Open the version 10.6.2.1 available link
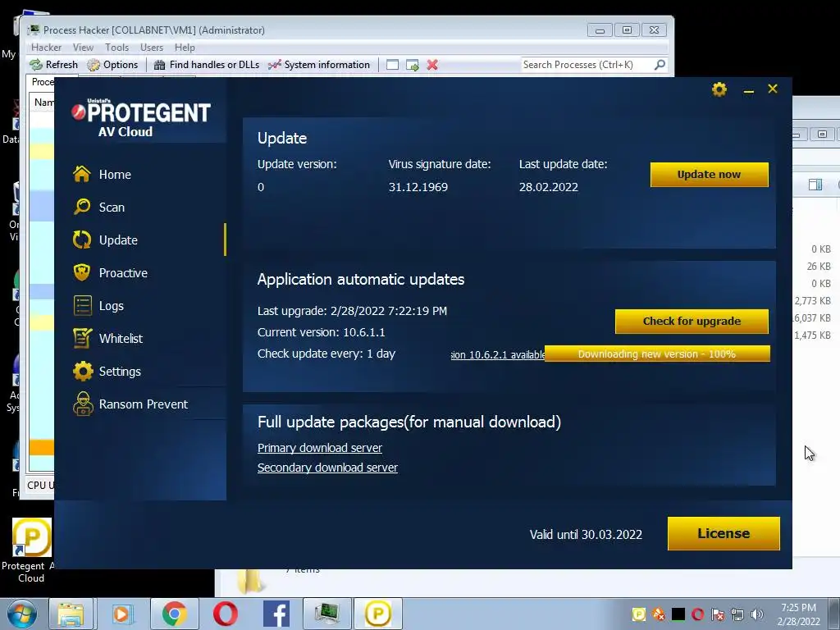The width and height of the screenshot is (840, 630). pyautogui.click(x=498, y=354)
